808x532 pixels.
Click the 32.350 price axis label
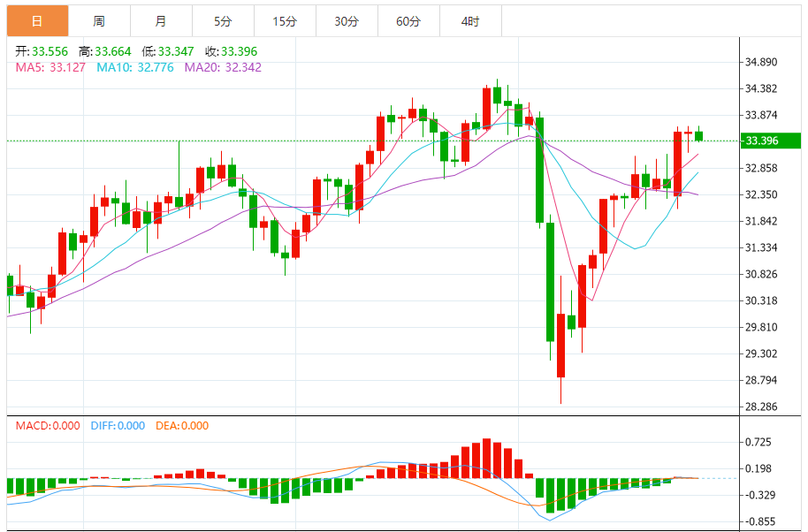(x=761, y=194)
